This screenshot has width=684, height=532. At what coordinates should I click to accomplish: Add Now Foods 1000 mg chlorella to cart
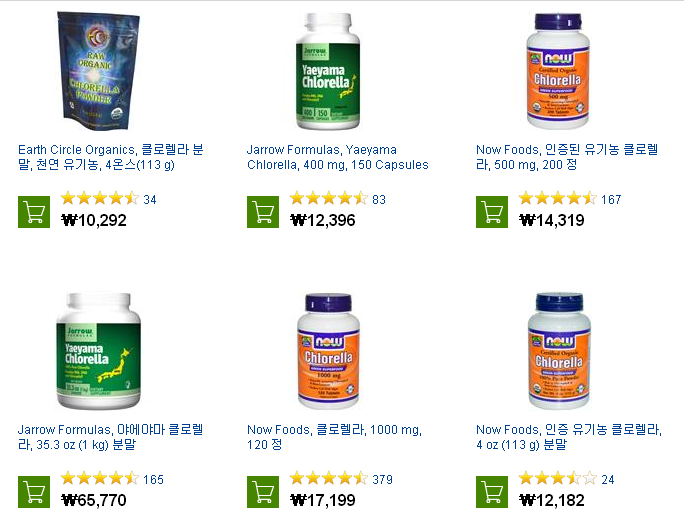pyautogui.click(x=263, y=492)
